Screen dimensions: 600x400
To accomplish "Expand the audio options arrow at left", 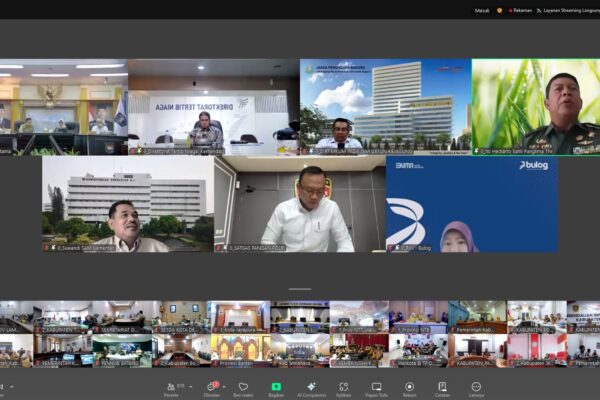I will tap(11, 387).
